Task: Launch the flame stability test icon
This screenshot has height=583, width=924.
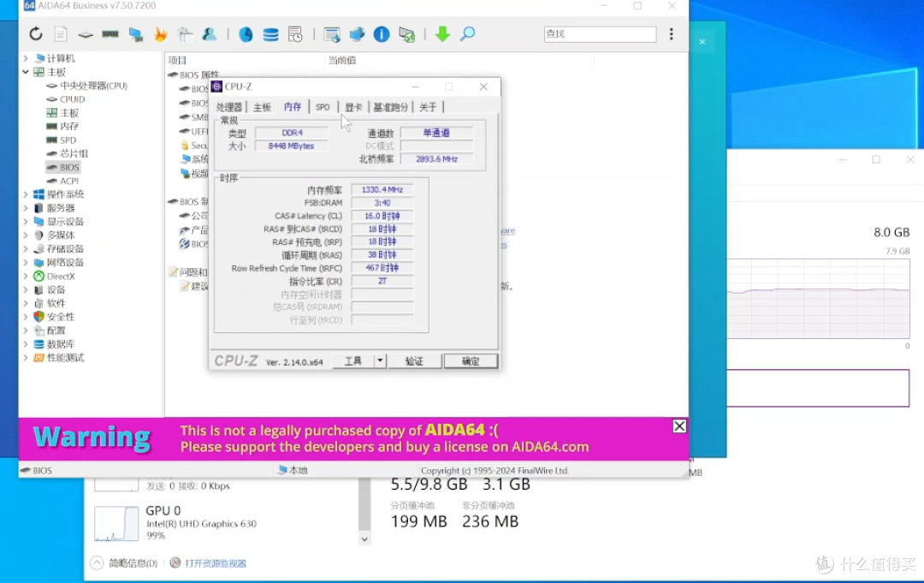Action: pyautogui.click(x=160, y=34)
